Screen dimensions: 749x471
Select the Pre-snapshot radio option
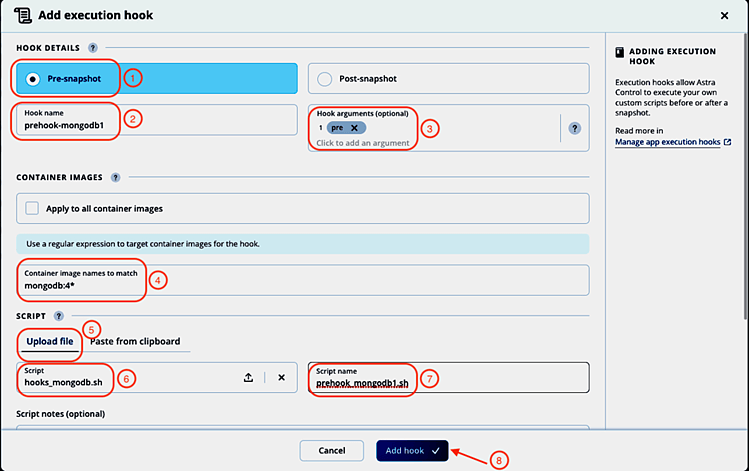33,78
